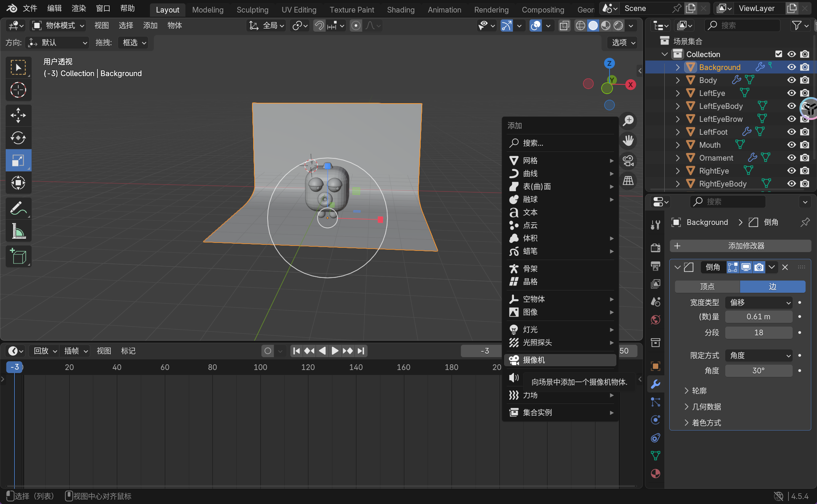
Task: Select the Move tool in toolbar
Action: coord(18,115)
